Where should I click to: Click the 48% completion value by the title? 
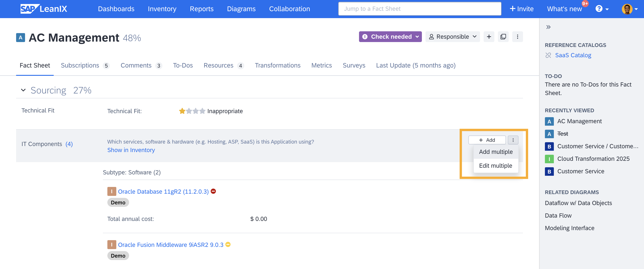132,38
